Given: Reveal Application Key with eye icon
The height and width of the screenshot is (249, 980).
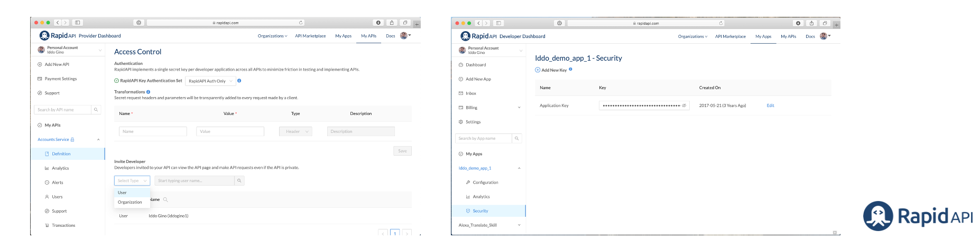Looking at the screenshot, I should click(x=684, y=106).
